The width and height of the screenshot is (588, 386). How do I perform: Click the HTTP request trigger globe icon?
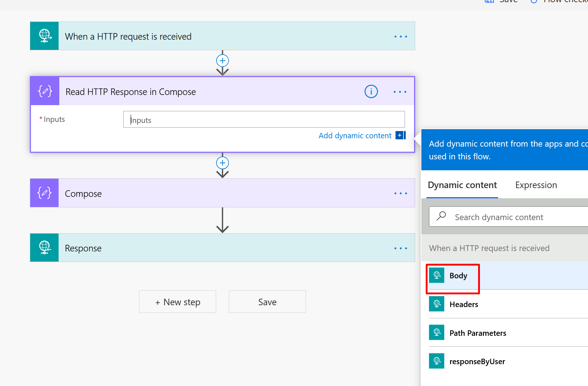click(x=44, y=36)
